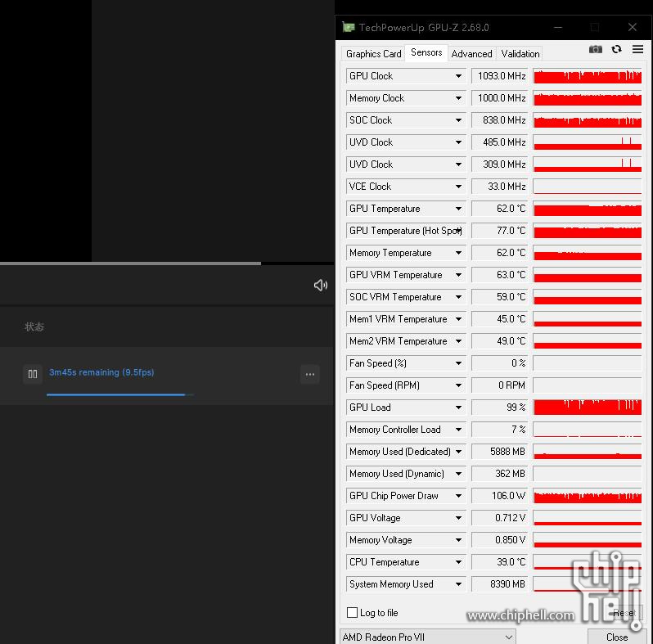Image resolution: width=653 pixels, height=644 pixels.
Task: Expand the Fan Speed (RPM) dropdown
Action: pos(458,385)
